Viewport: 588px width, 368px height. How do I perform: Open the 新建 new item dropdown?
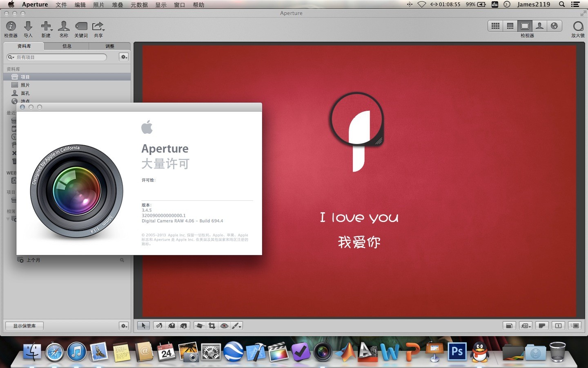click(x=47, y=27)
